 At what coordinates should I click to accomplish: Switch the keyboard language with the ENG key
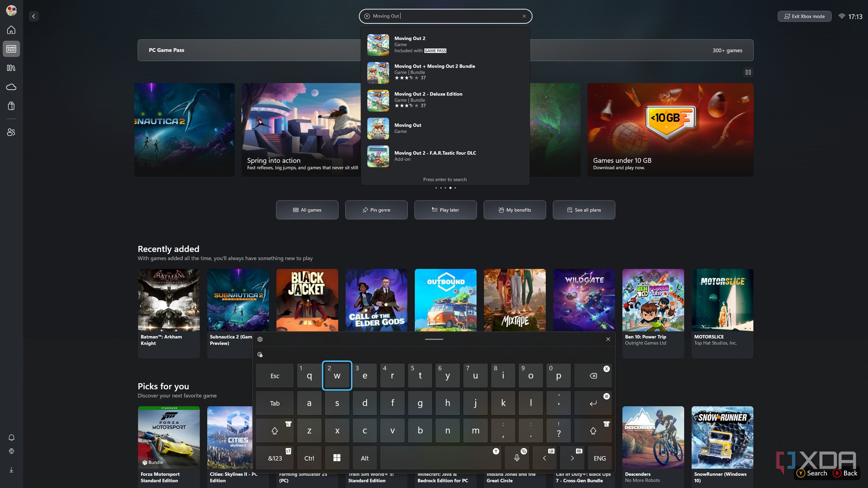[x=600, y=458]
